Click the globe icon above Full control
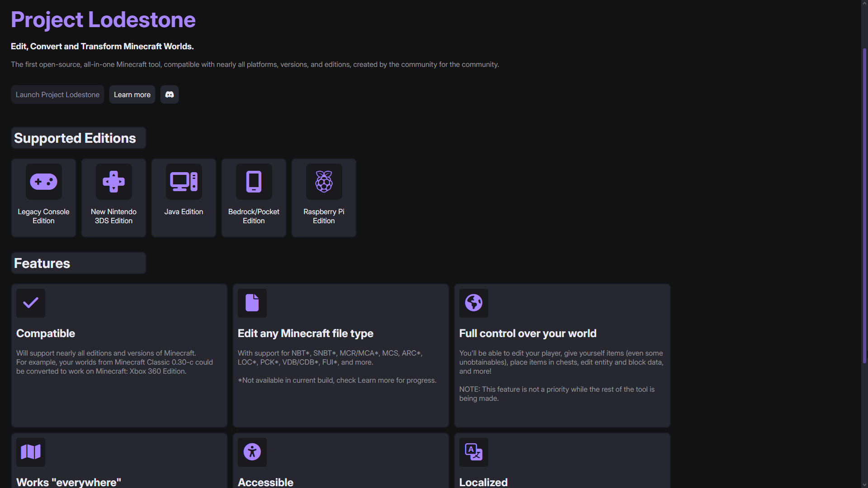868x488 pixels. click(x=474, y=303)
